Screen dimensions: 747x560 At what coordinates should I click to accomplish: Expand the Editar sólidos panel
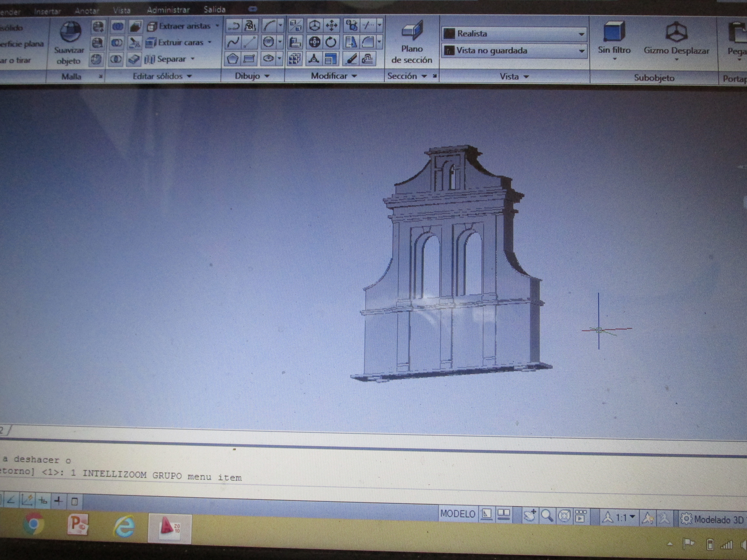point(162,76)
